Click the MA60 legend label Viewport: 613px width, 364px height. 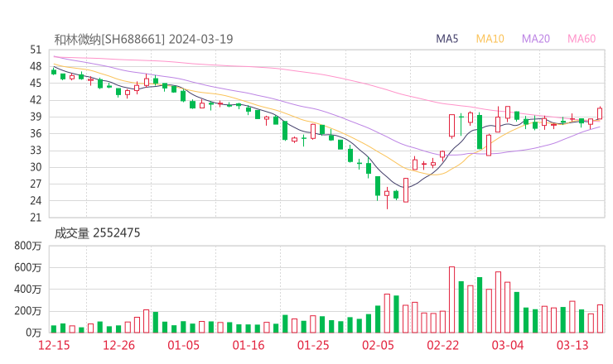pyautogui.click(x=582, y=39)
